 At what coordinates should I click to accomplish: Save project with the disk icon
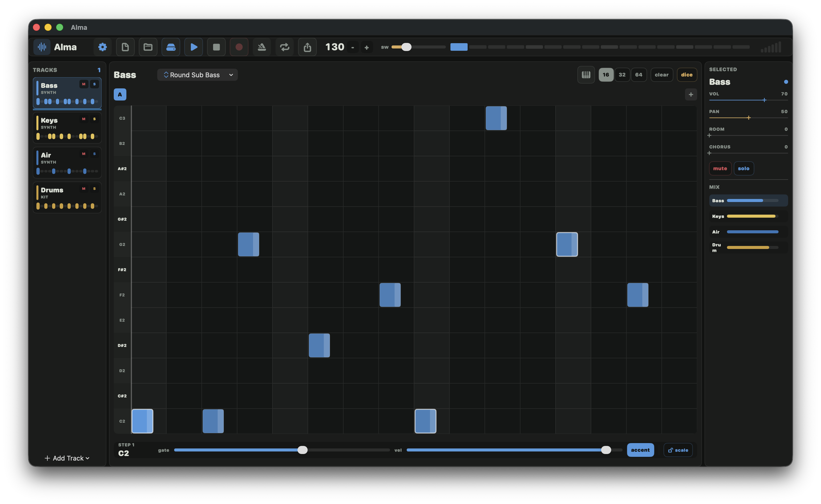(x=171, y=47)
